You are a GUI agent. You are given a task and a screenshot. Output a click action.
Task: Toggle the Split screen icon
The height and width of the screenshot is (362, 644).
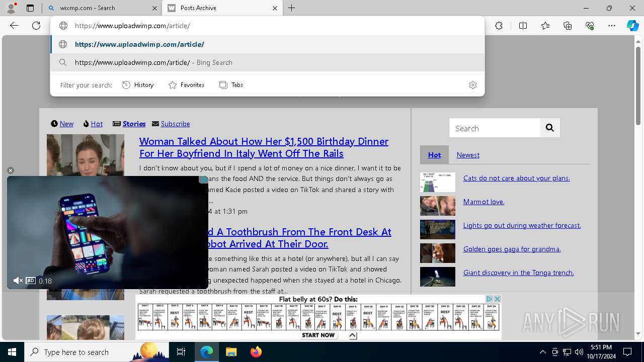[x=523, y=26]
